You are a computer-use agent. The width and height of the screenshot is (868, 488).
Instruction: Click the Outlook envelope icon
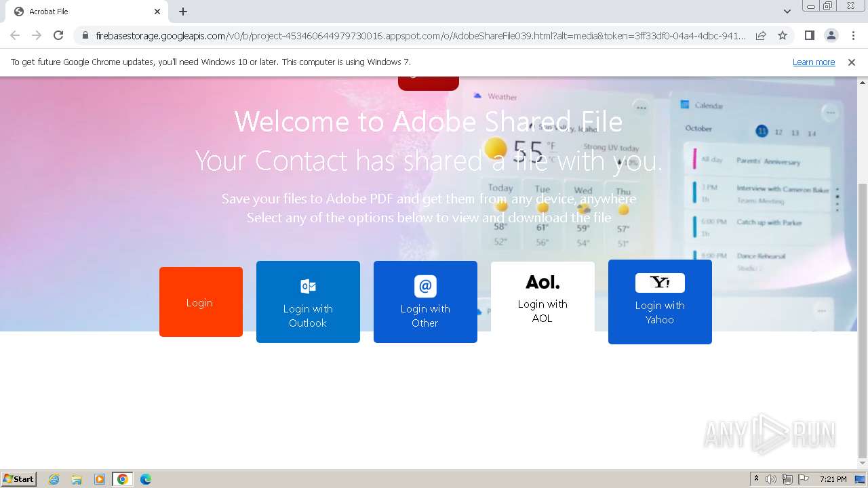point(308,286)
